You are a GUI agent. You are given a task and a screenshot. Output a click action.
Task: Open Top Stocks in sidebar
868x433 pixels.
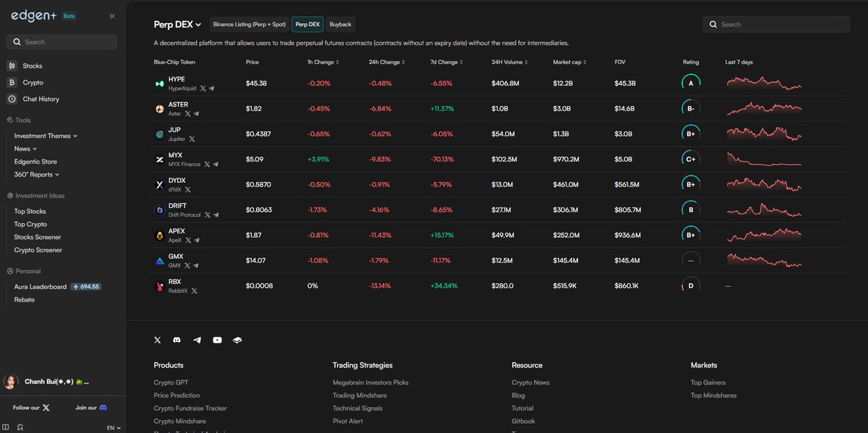point(30,212)
